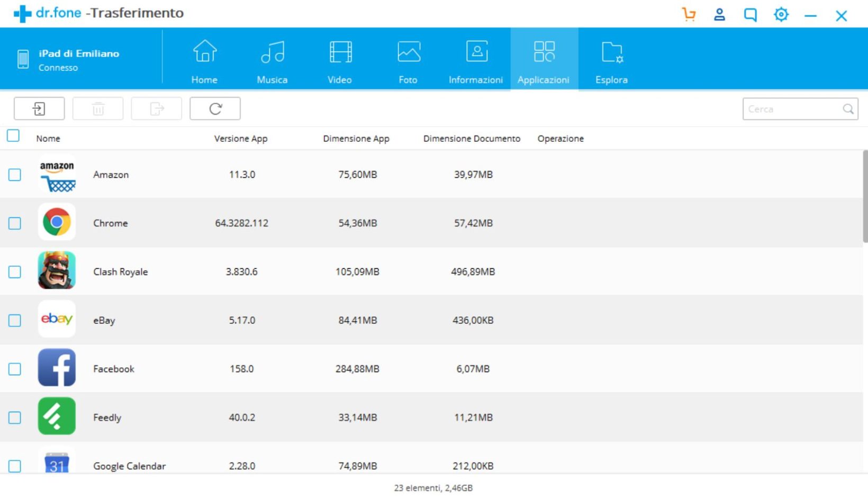
Task: Open the user account icon
Action: (719, 14)
